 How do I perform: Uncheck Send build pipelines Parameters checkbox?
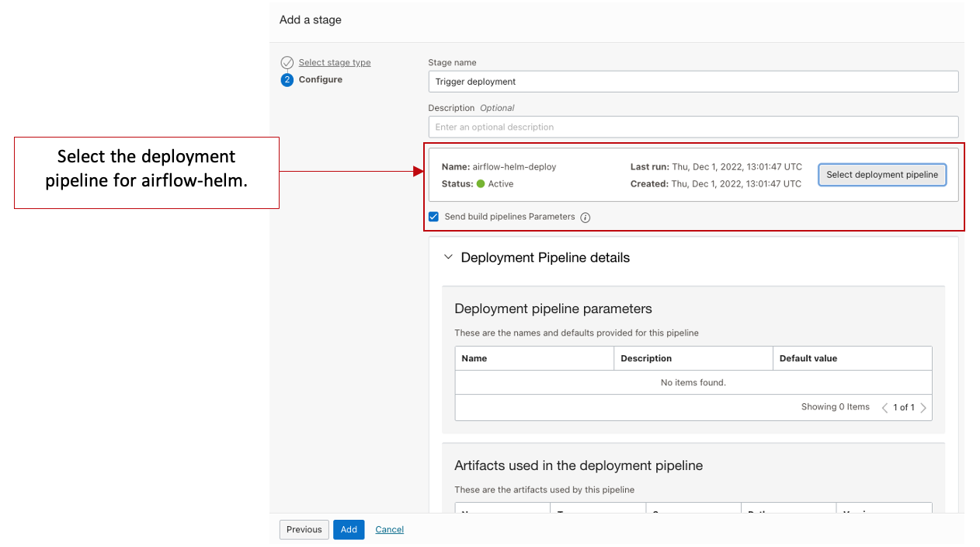pos(434,217)
